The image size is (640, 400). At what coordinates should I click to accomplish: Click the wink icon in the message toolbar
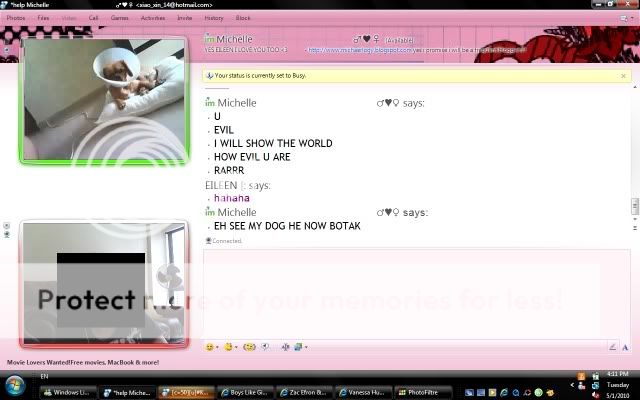pyautogui.click(x=229, y=346)
